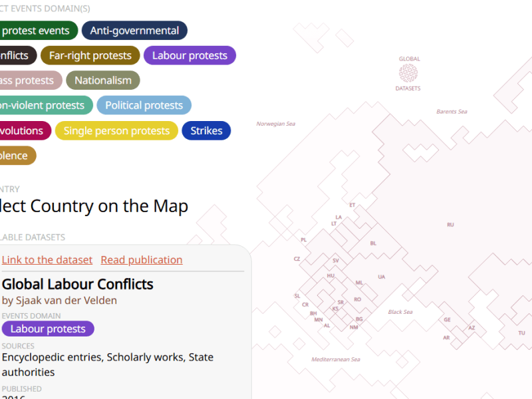Toggle the Single person protests filter

pyautogui.click(x=116, y=130)
